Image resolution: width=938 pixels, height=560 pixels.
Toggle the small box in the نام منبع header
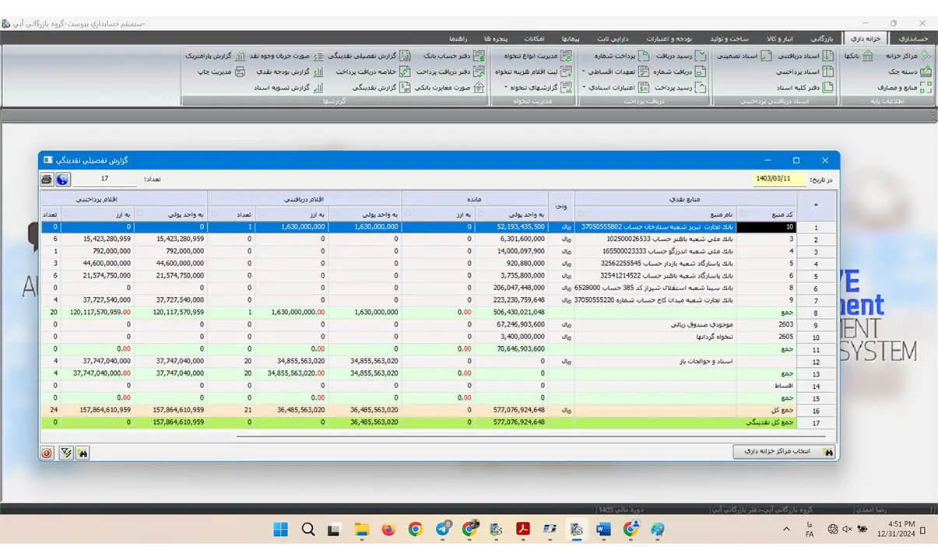point(580,214)
